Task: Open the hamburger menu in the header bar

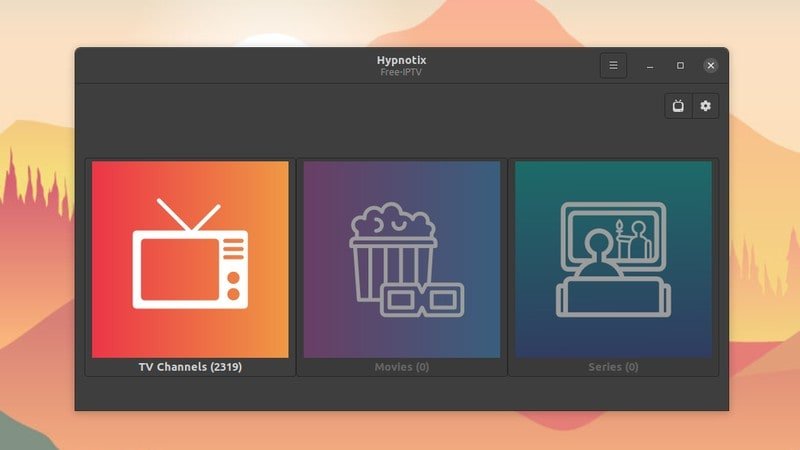Action: (613, 66)
